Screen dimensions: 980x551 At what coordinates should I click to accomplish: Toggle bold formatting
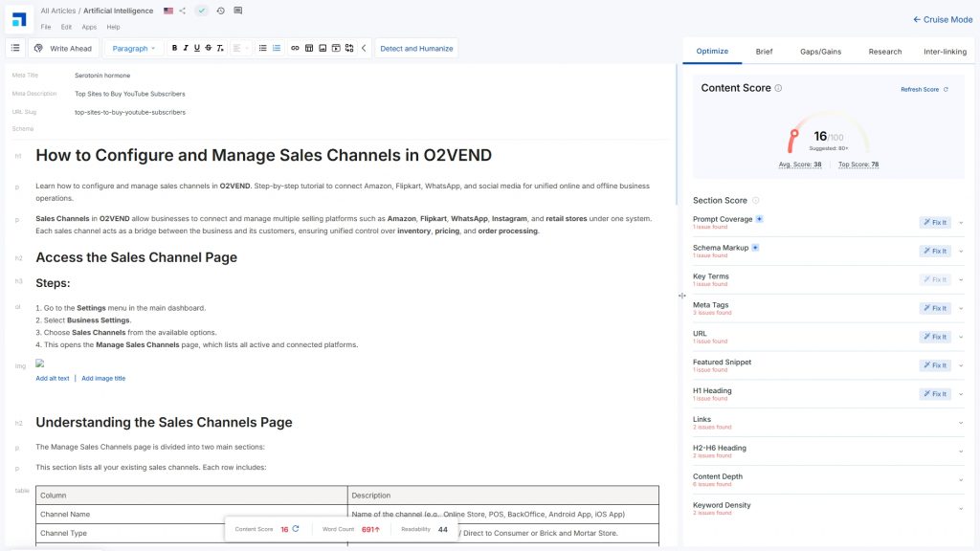tap(174, 48)
